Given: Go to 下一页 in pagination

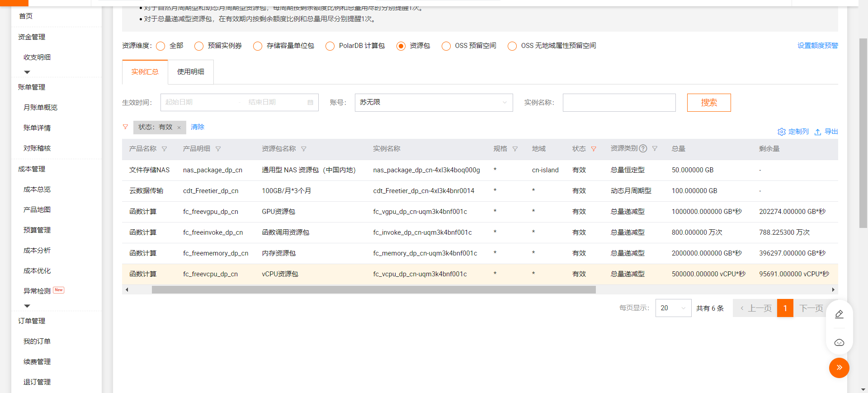Looking at the screenshot, I should point(811,308).
